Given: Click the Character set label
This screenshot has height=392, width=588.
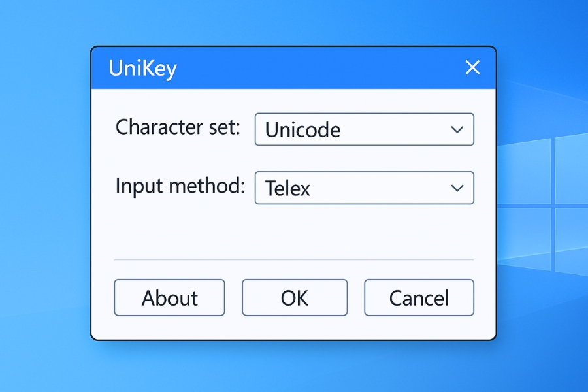Looking at the screenshot, I should click(x=177, y=128).
